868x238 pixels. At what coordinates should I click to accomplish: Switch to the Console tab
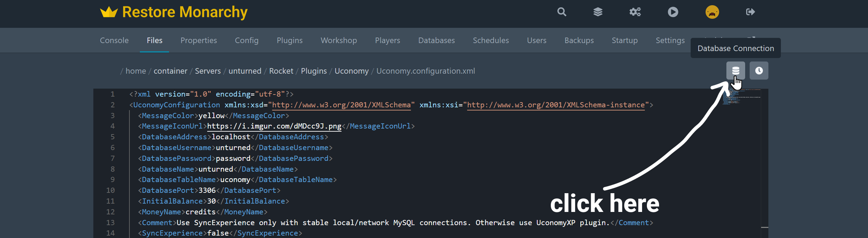point(114,40)
